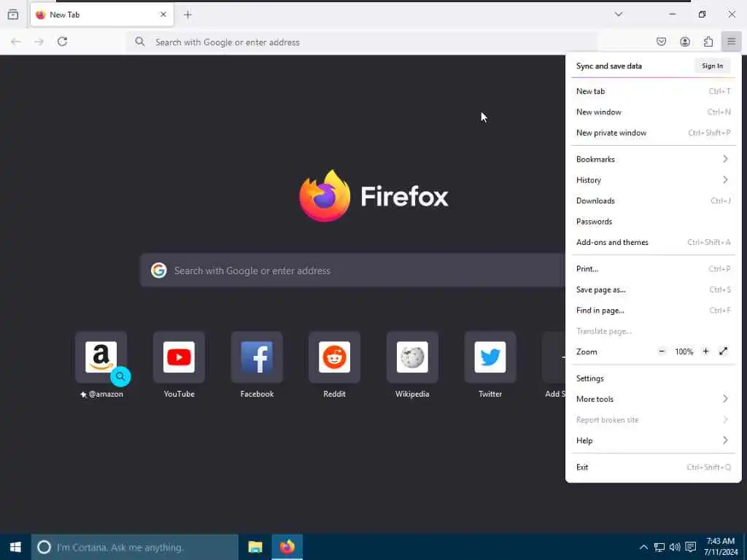Open the Action Center notifications icon

click(690, 547)
